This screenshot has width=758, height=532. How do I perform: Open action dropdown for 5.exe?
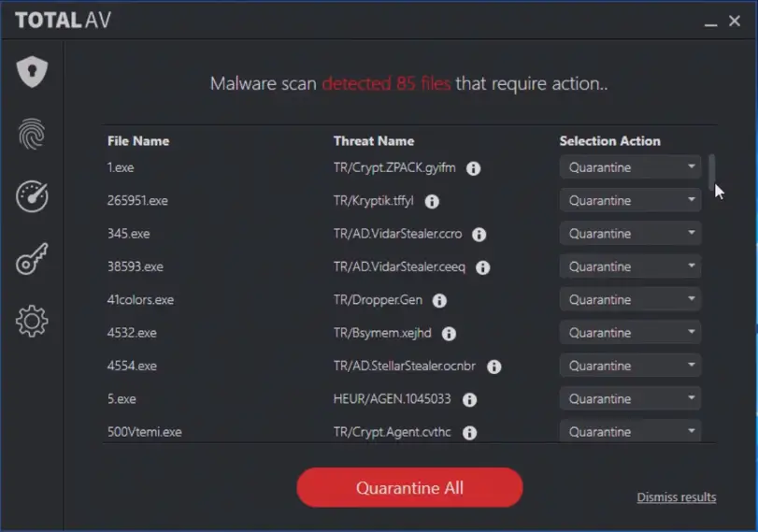(630, 398)
